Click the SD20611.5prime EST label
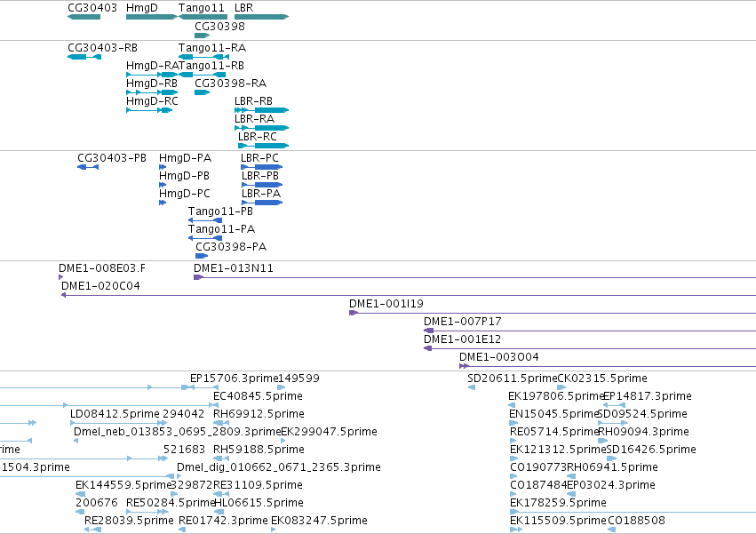 [512, 379]
